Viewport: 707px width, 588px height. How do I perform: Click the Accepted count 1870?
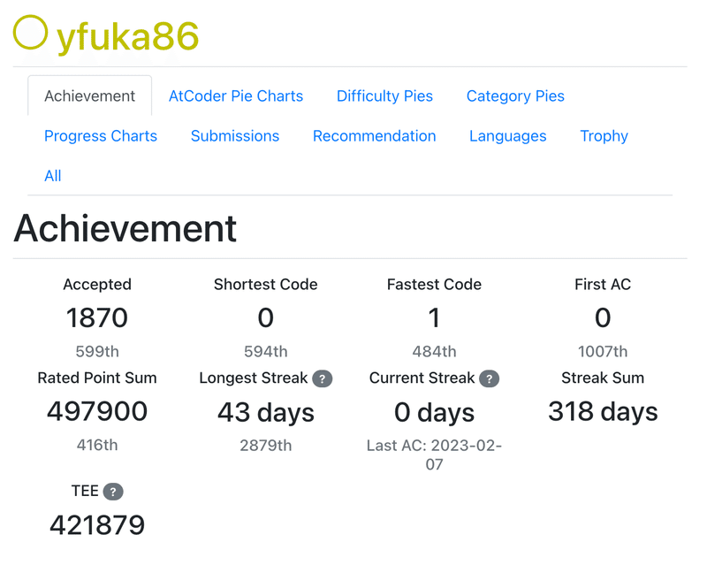point(97,317)
